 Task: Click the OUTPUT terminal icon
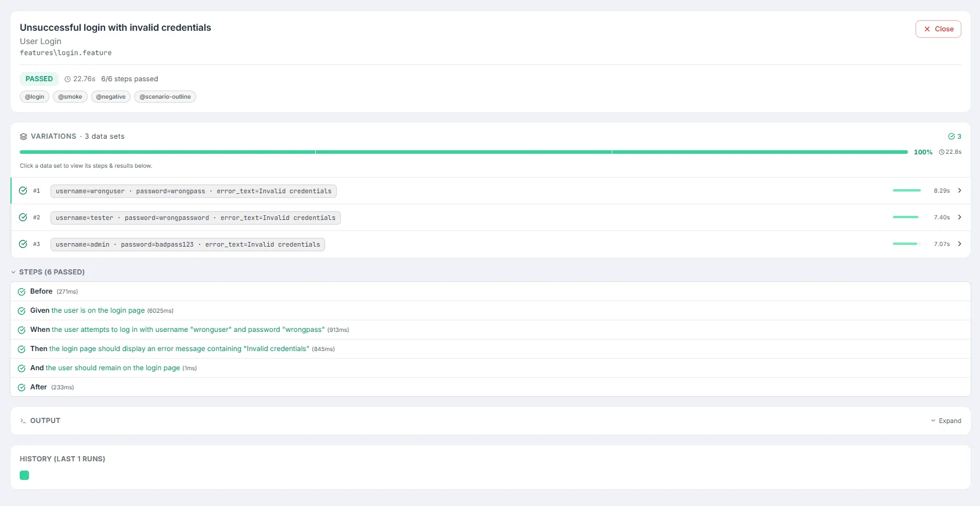(23, 421)
